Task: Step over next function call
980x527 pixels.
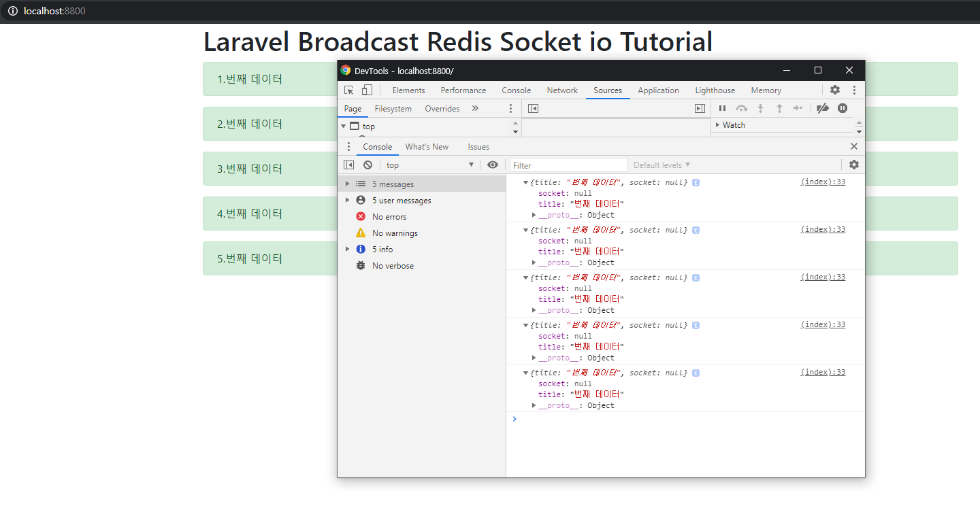Action: (742, 108)
